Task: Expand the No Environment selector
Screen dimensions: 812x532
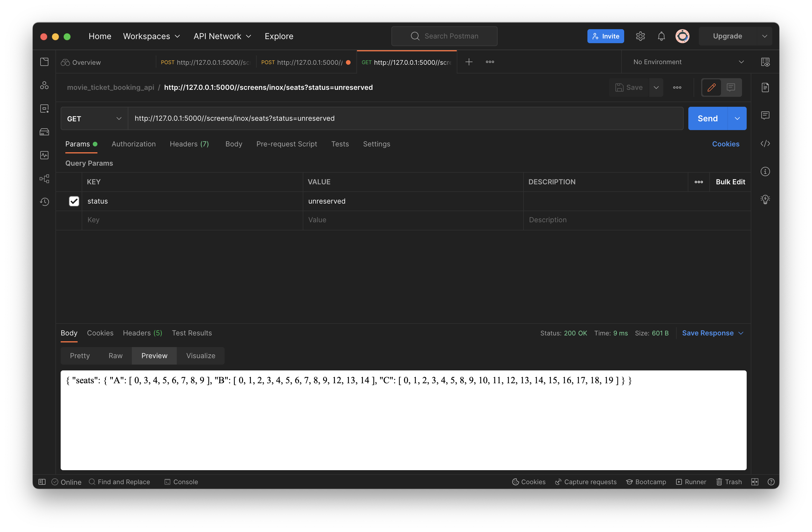Action: point(688,62)
